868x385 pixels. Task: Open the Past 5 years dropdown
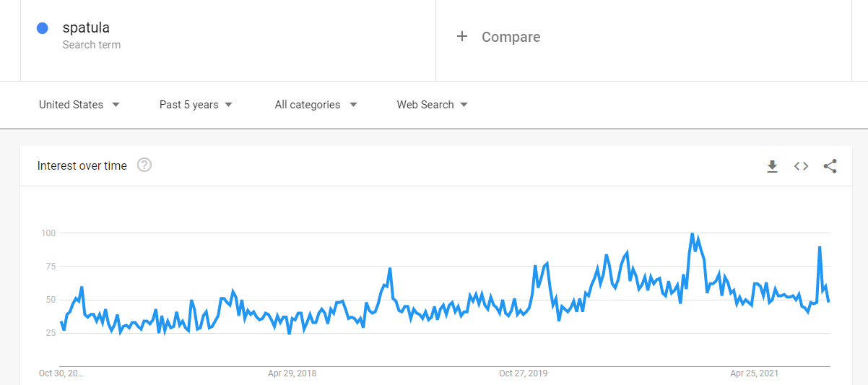(x=196, y=105)
